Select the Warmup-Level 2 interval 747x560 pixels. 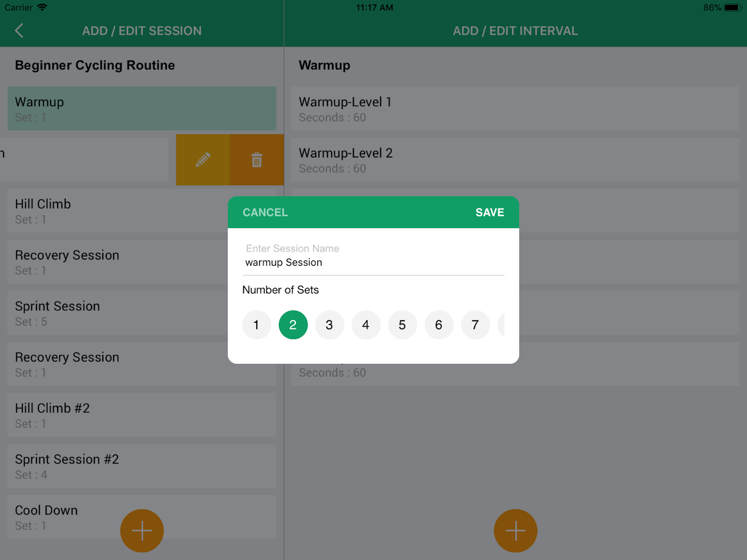coord(515,160)
